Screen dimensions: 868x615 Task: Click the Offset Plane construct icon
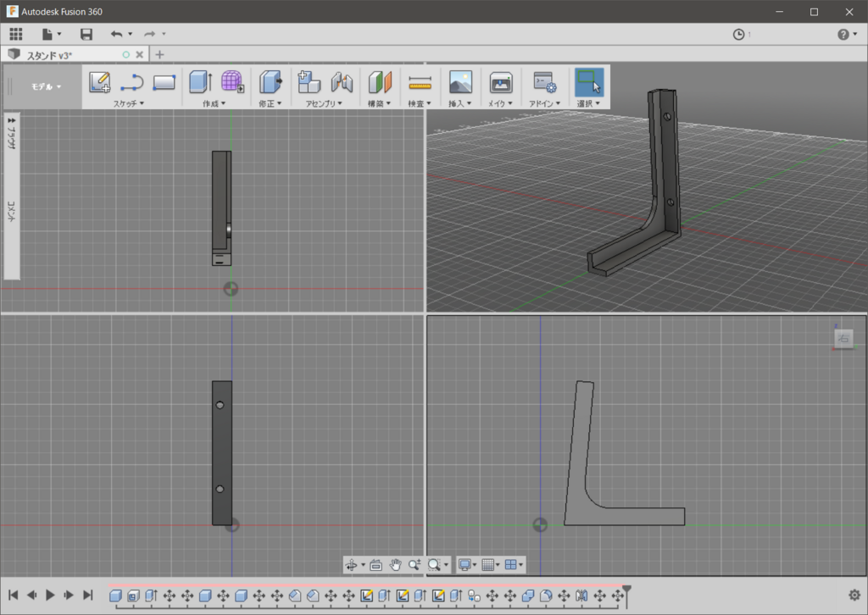click(x=380, y=82)
